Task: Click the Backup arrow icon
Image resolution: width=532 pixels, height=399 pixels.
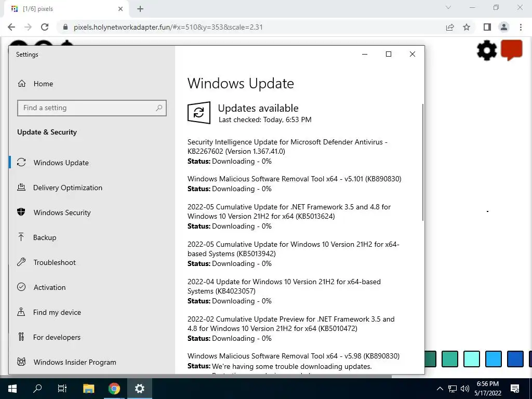Action: tap(21, 237)
